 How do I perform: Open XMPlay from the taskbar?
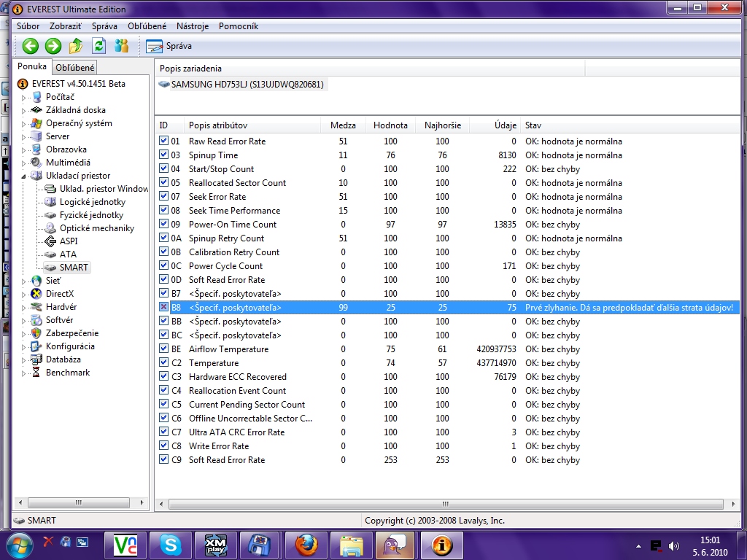point(215,545)
